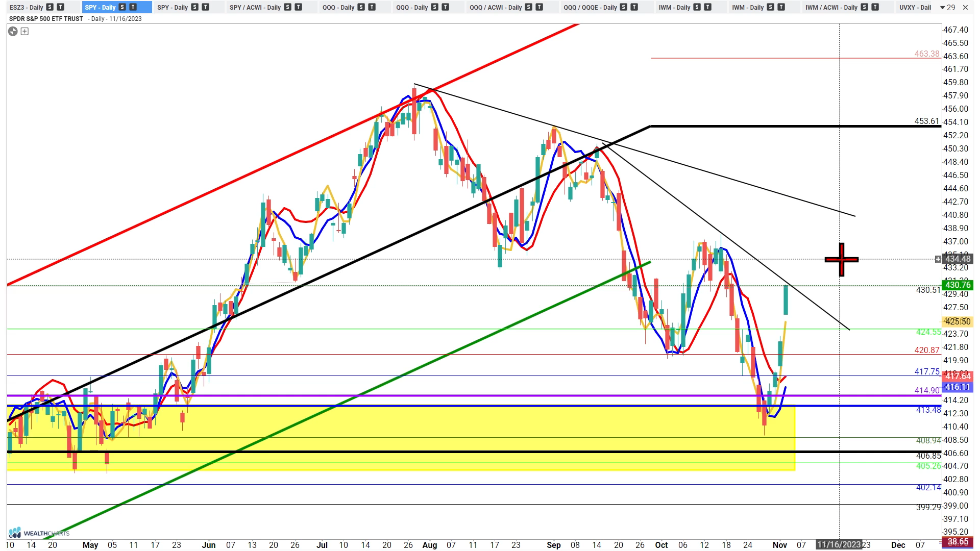Viewport: 980px width, 551px height.
Task: Click the 413.48 level label
Action: click(x=928, y=410)
